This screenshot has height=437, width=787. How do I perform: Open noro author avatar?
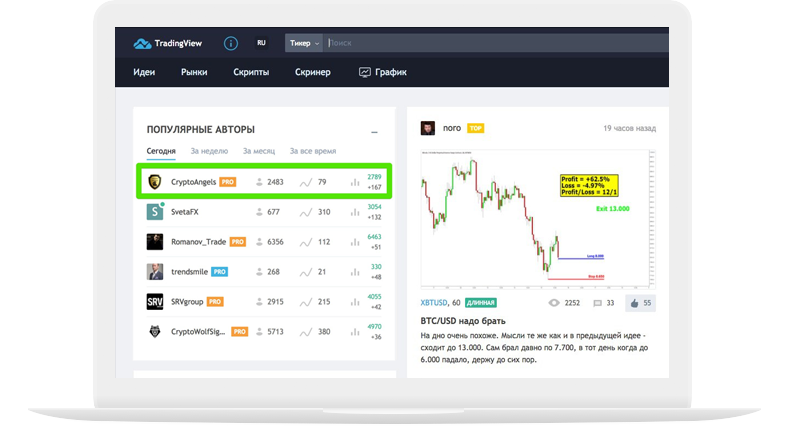(x=428, y=128)
